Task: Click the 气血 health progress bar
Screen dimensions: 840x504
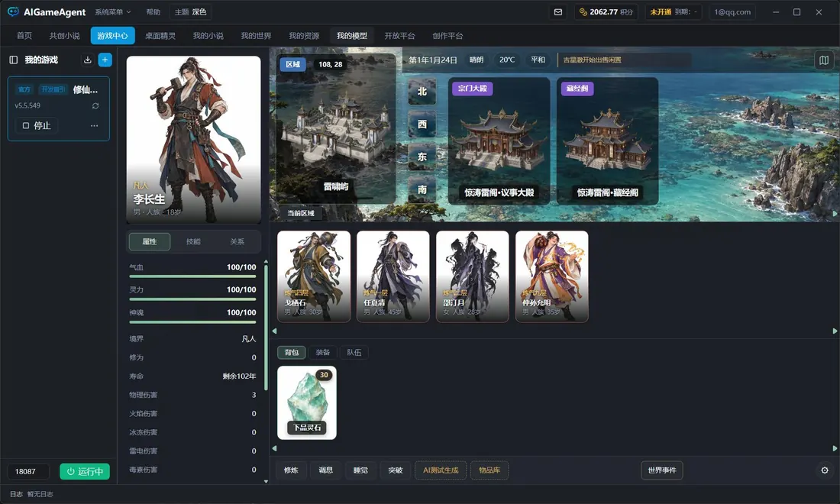Action: [193, 276]
